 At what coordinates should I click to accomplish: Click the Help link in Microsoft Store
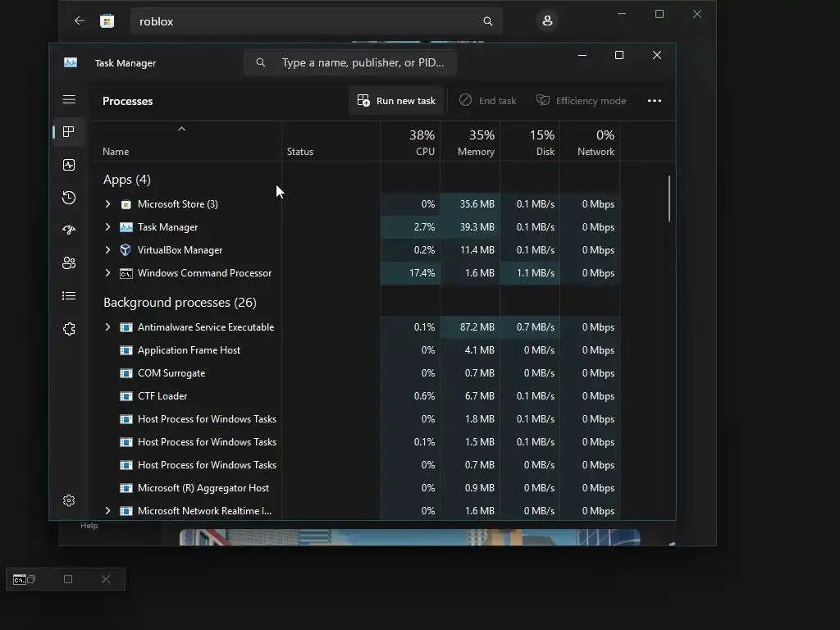click(89, 526)
